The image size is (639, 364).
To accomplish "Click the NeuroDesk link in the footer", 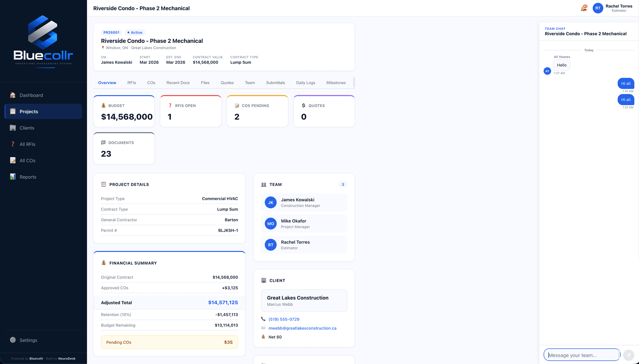I will [67, 358].
